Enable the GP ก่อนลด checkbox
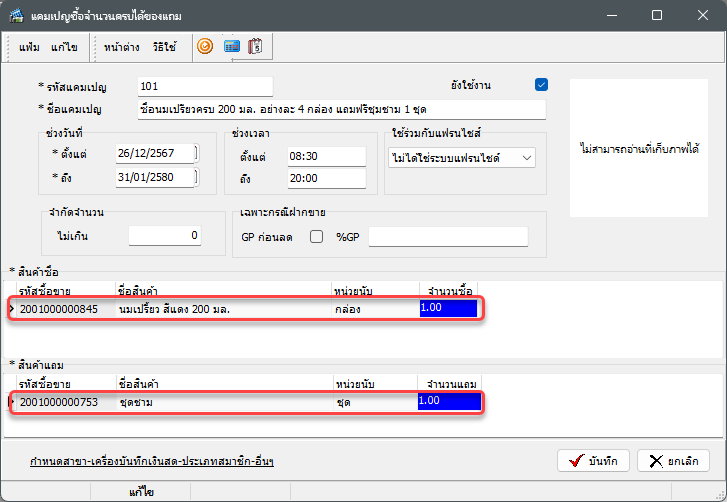This screenshot has height=502, width=727. pos(317,237)
